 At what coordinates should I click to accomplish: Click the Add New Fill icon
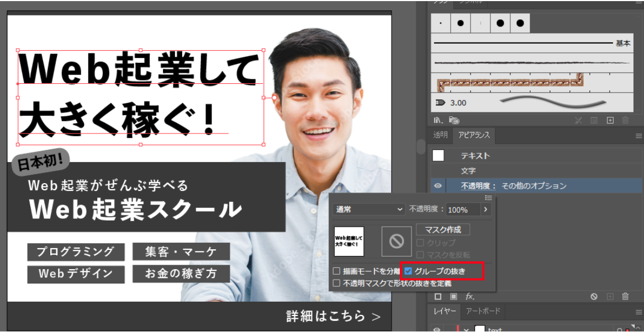(x=453, y=296)
